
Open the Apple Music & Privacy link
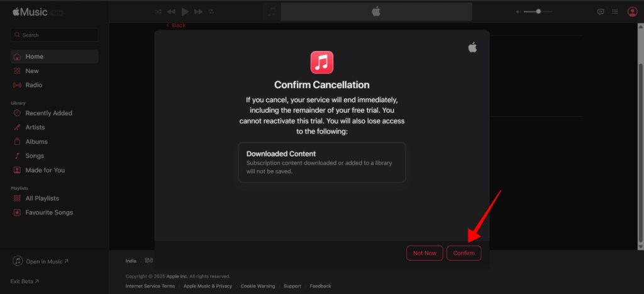point(208,286)
